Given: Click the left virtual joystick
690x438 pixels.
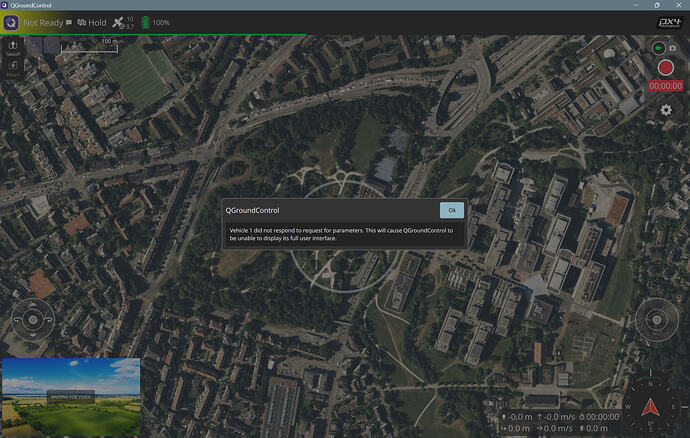Looking at the screenshot, I should pos(33,320).
